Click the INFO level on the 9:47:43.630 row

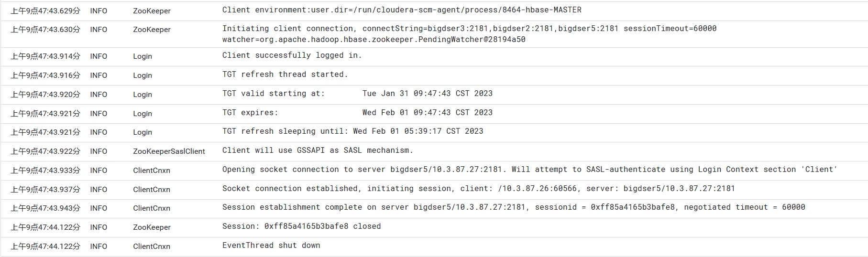[99, 30]
